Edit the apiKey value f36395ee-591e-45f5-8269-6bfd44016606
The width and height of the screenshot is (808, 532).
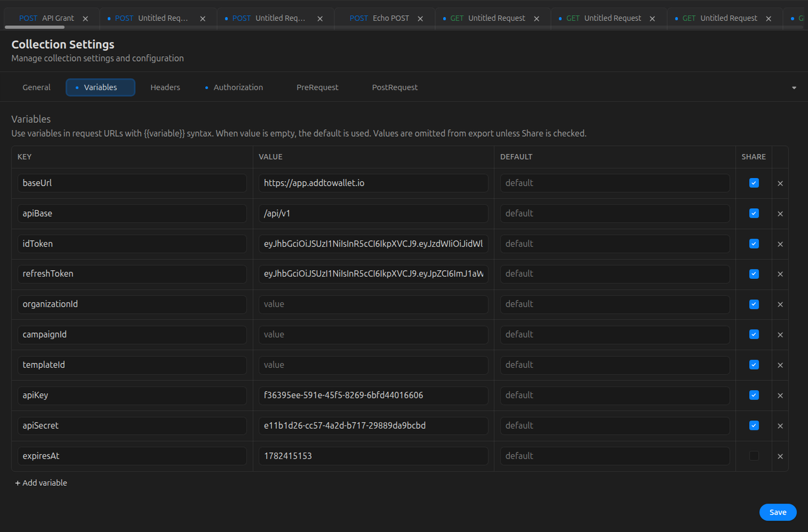[374, 395]
